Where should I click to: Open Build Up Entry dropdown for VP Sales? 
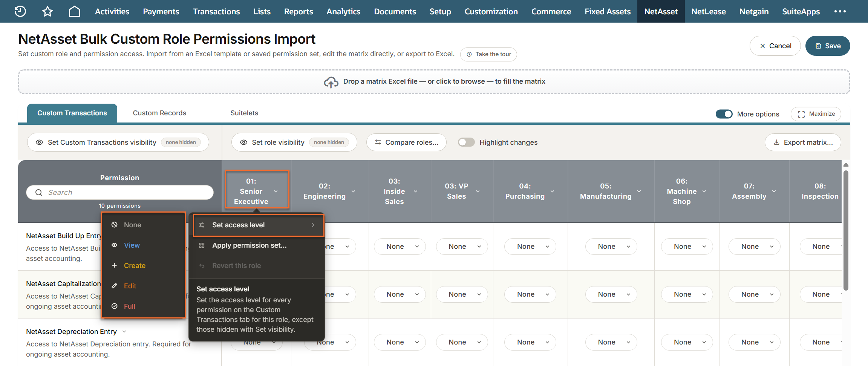462,247
